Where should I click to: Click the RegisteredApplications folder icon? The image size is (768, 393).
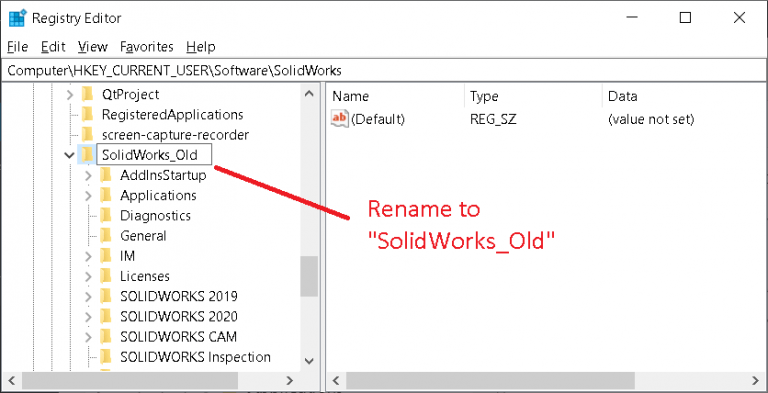click(88, 114)
